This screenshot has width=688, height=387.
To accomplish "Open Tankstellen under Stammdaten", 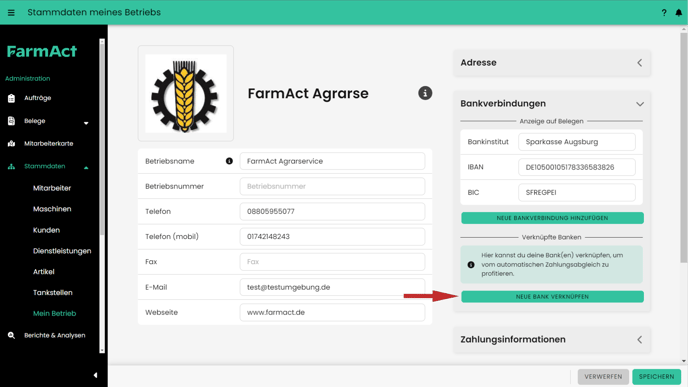I will pyautogui.click(x=53, y=293).
